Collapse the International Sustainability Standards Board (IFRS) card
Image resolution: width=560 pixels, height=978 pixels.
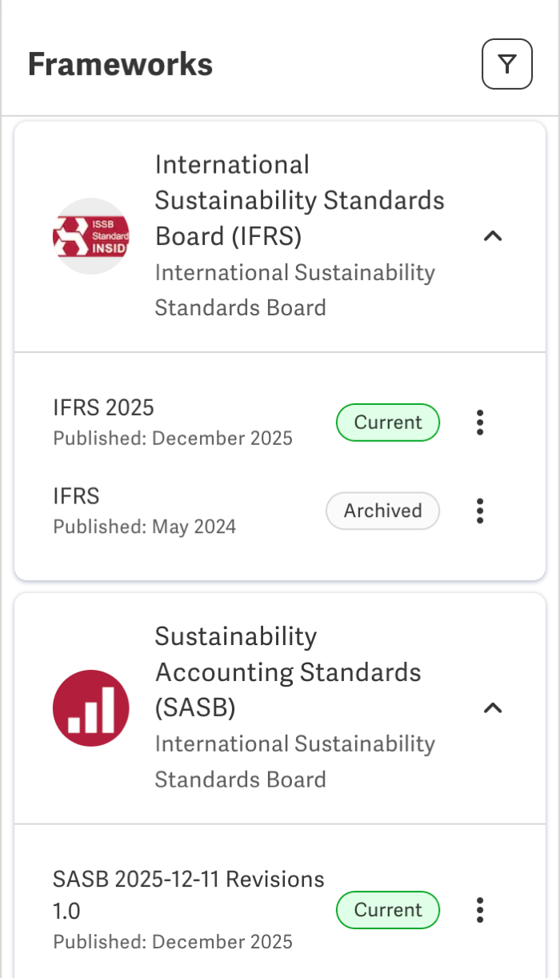(494, 236)
